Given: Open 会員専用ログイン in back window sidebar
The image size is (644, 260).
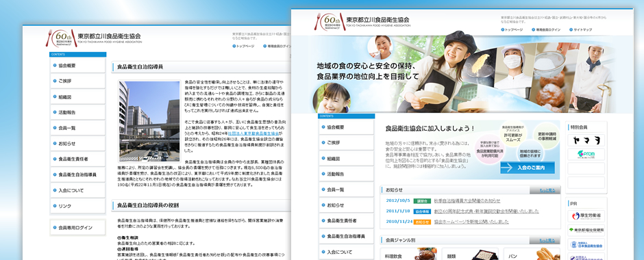Looking at the screenshot, I should click(x=78, y=228).
